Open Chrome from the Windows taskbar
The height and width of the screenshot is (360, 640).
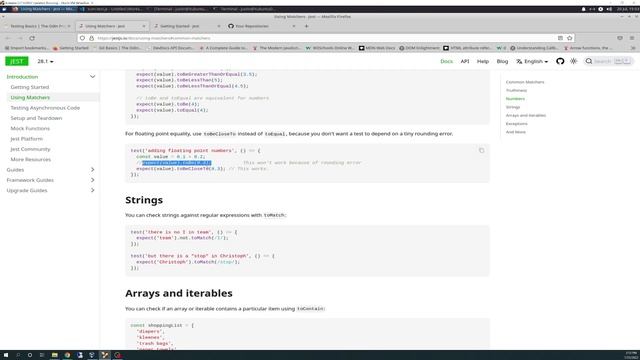click(67, 355)
